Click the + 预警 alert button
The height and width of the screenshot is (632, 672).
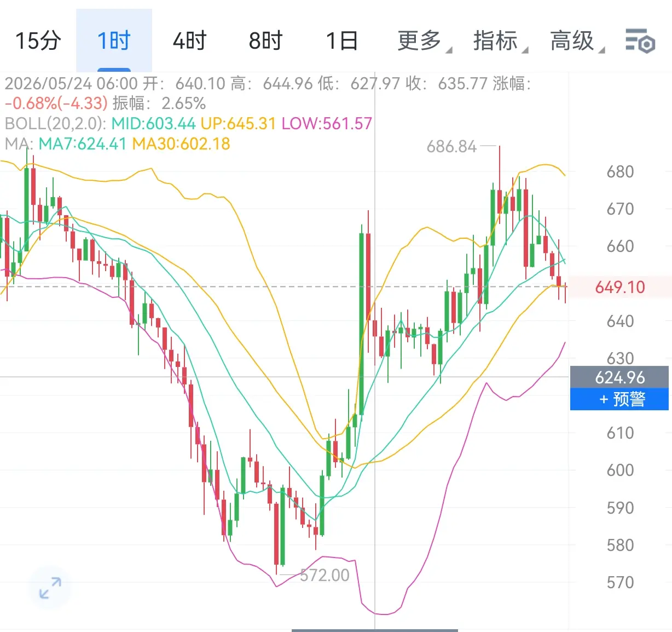point(619,399)
